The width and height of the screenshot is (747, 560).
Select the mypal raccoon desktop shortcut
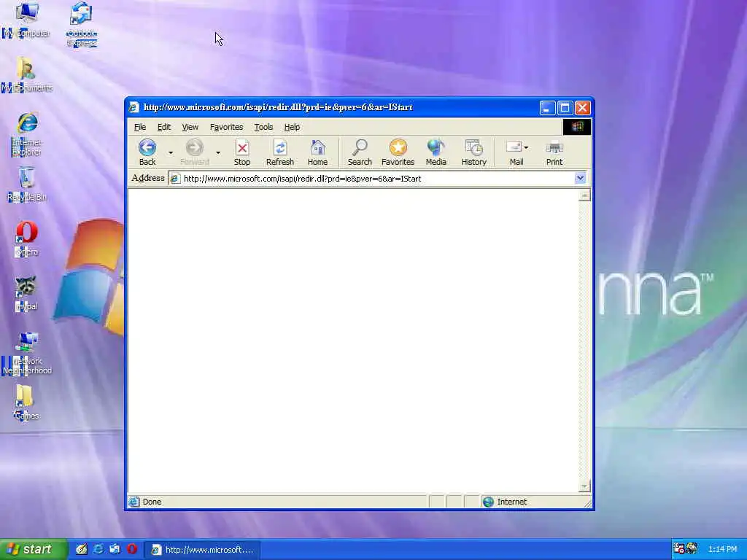pos(26,294)
